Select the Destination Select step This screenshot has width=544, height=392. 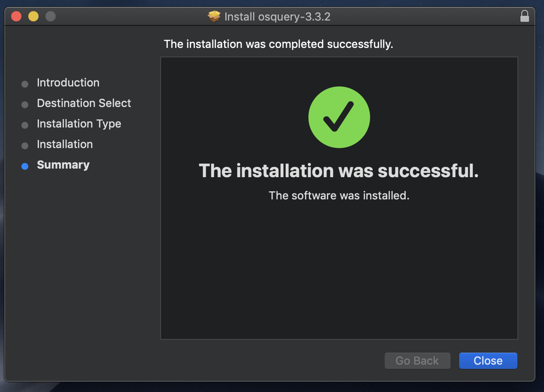(84, 103)
